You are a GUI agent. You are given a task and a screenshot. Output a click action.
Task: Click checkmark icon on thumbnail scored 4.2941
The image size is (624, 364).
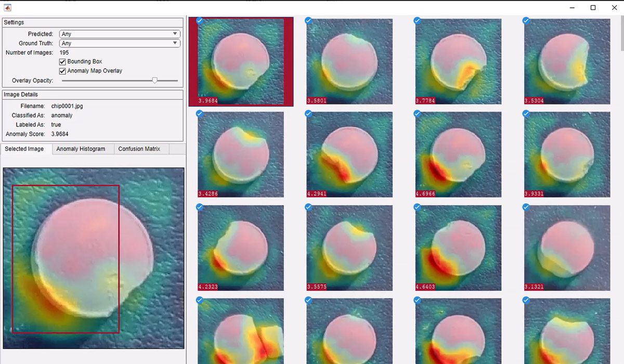tap(308, 113)
